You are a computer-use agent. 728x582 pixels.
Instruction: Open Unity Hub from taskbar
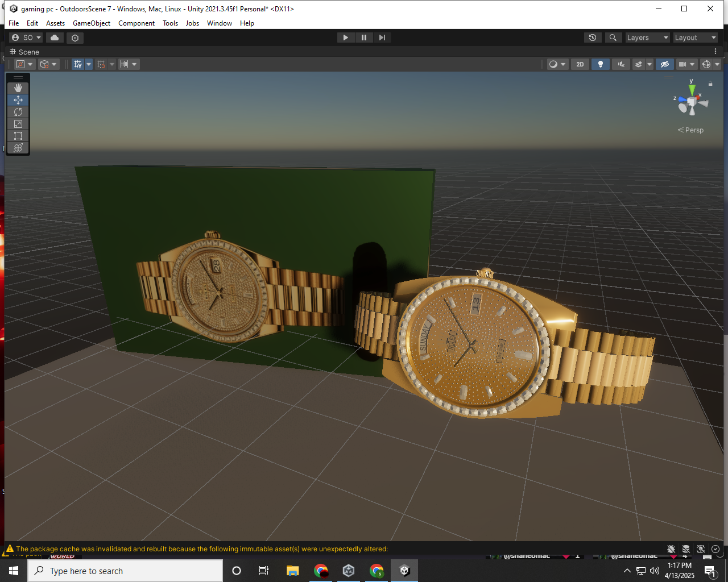[349, 571]
